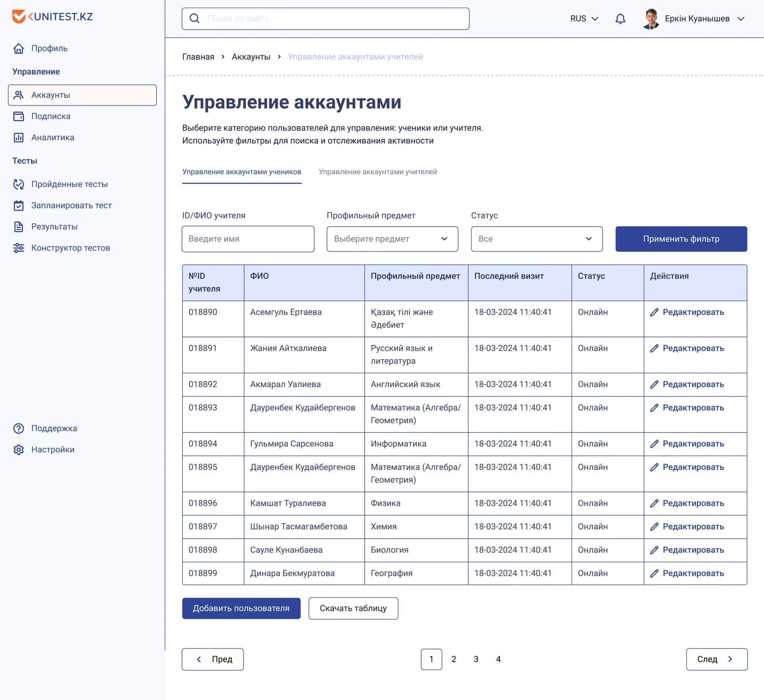This screenshot has height=700, width=764.
Task: Click Добавить пользователя button
Action: [x=241, y=608]
